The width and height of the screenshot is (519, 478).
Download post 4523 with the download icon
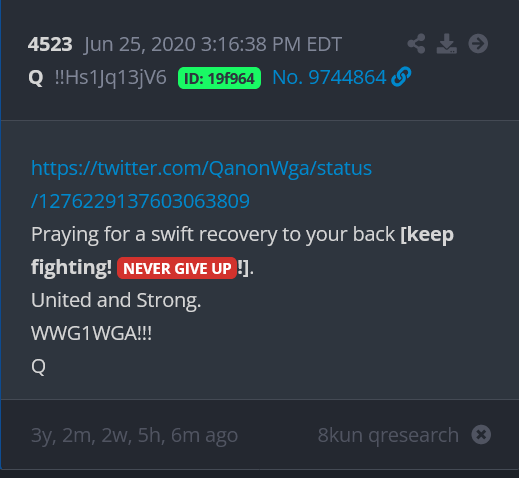(447, 44)
